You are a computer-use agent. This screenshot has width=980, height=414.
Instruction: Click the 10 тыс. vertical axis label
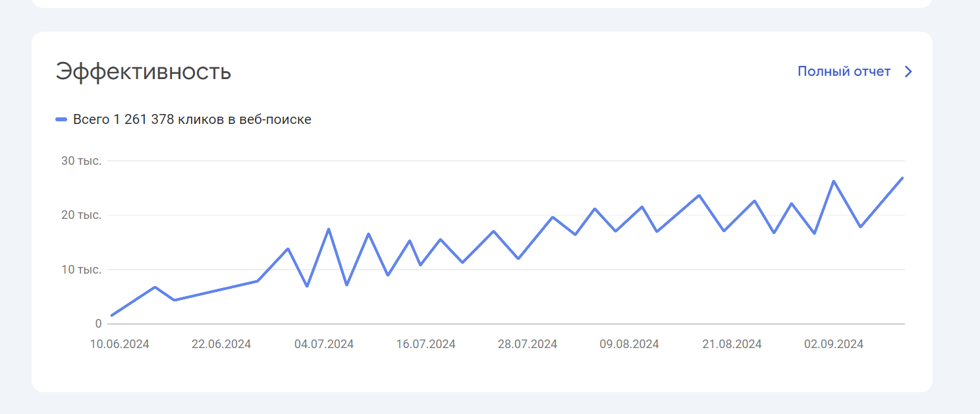[82, 270]
